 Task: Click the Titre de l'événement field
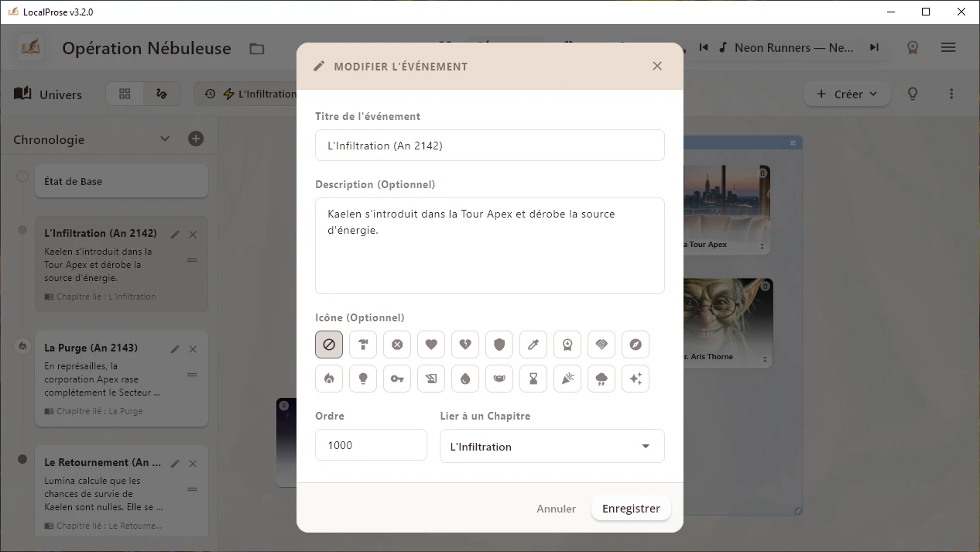point(490,145)
